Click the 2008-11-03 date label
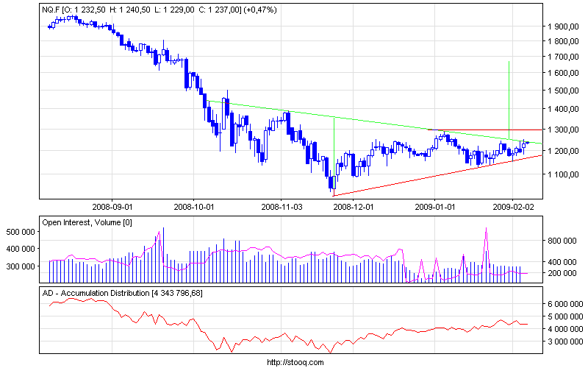 282,207
